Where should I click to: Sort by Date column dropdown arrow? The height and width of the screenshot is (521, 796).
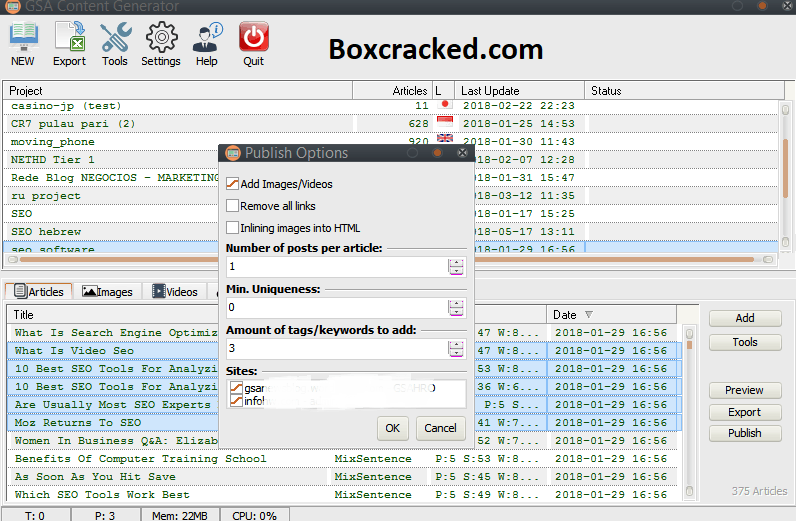pyautogui.click(x=589, y=315)
